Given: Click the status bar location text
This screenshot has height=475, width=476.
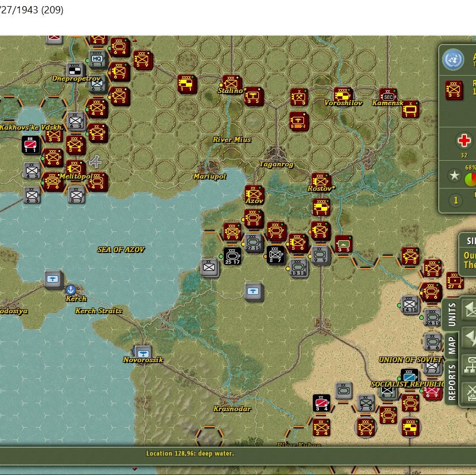Looking at the screenshot, I should tap(190, 453).
